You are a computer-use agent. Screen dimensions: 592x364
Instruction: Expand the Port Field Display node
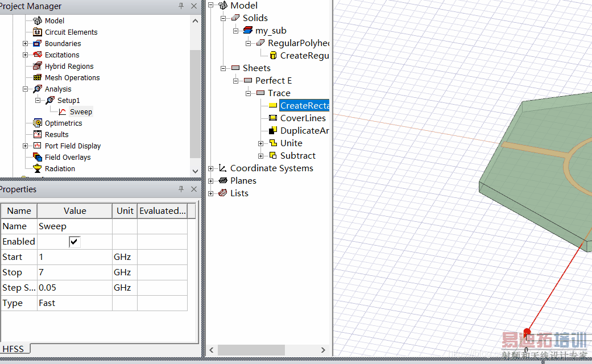[25, 146]
